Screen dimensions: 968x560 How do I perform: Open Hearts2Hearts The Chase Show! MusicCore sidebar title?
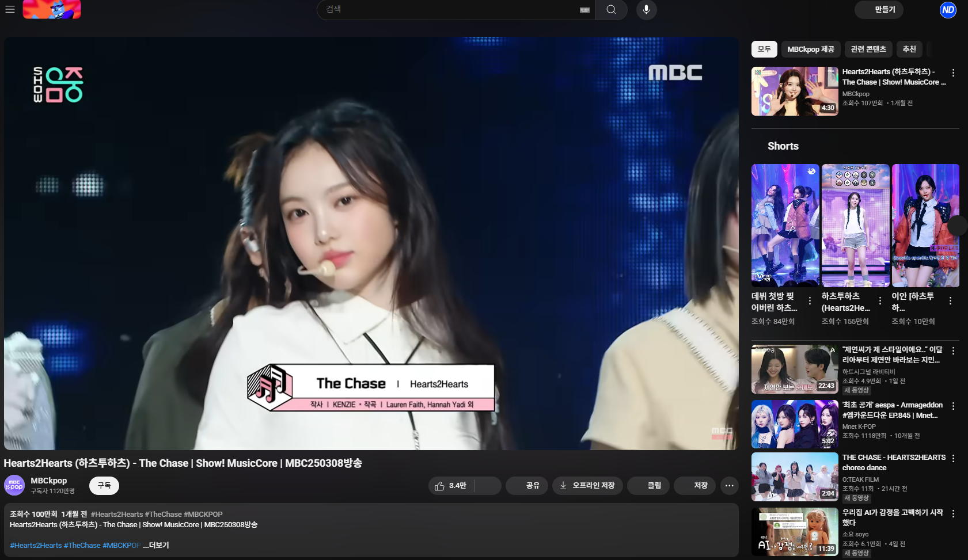[x=894, y=77]
